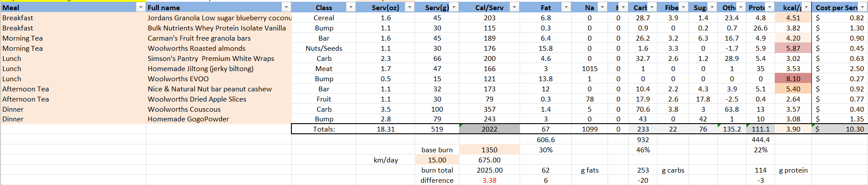Select the Totals: label cell
This screenshot has height=185, width=868.
[324, 129]
